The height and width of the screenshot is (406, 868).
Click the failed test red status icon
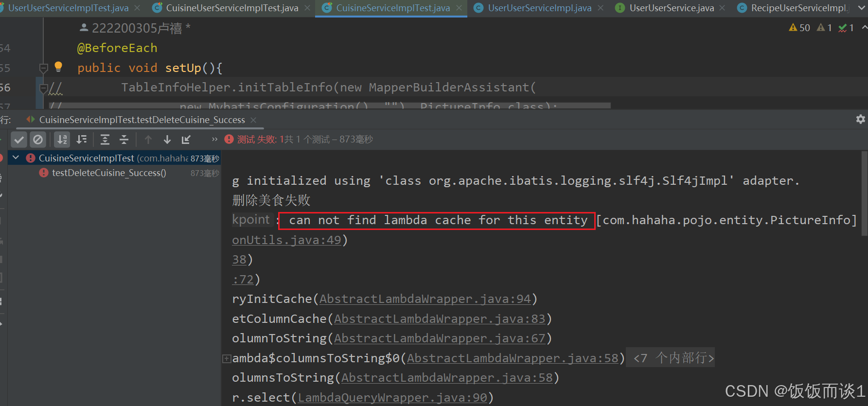coord(229,140)
